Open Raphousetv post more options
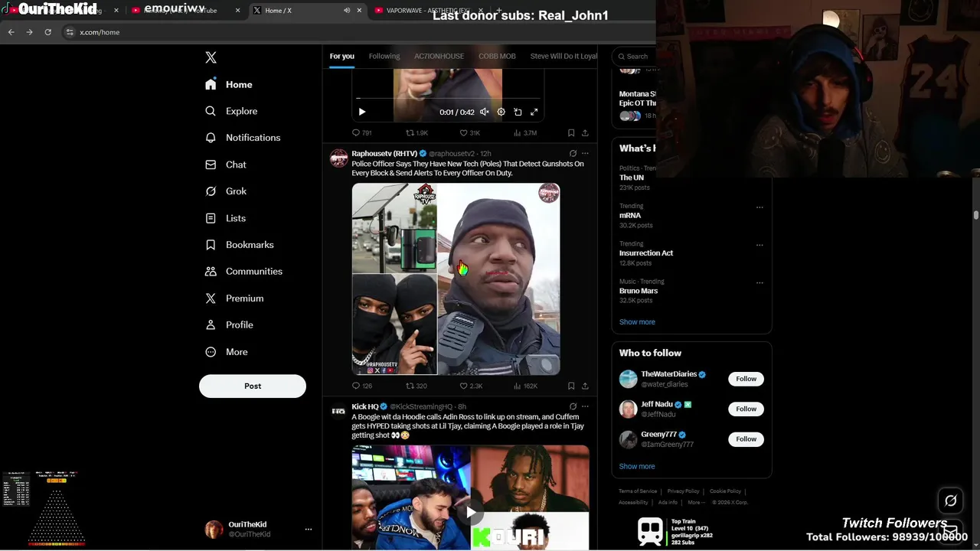This screenshot has width=980, height=551. click(585, 153)
